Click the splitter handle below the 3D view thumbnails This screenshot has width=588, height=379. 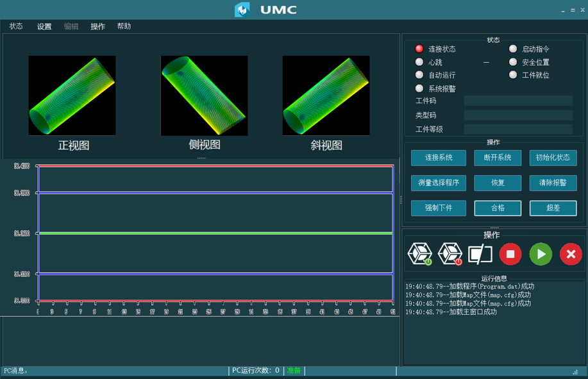point(201,158)
